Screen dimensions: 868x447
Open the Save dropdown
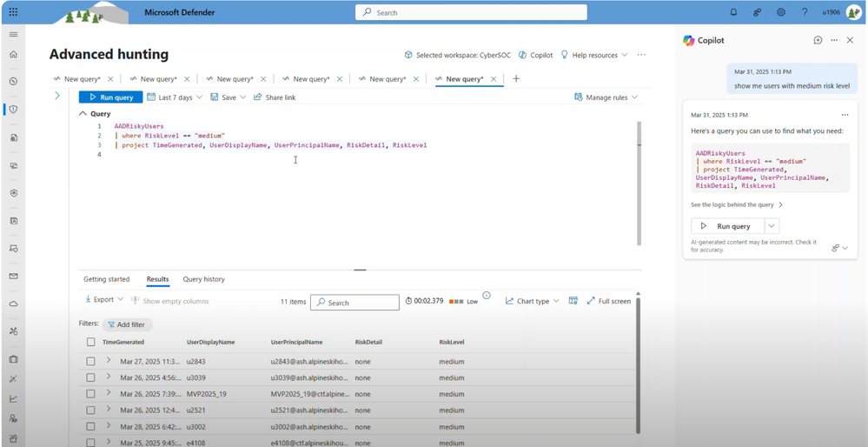pyautogui.click(x=229, y=97)
